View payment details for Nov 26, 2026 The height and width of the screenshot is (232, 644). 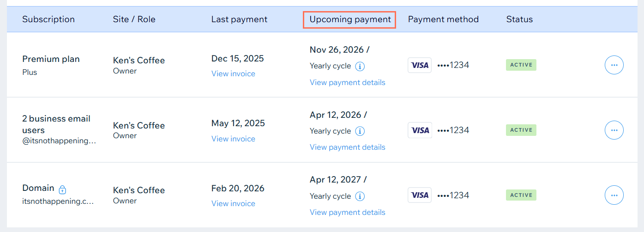pos(347,82)
